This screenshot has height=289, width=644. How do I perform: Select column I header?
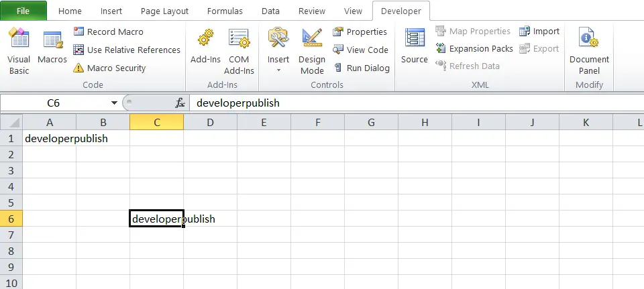(x=478, y=122)
